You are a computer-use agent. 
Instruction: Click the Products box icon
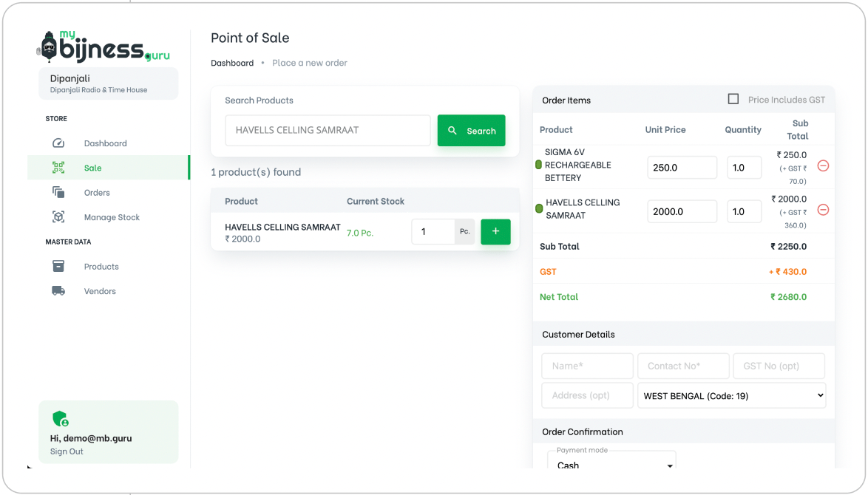pyautogui.click(x=58, y=267)
